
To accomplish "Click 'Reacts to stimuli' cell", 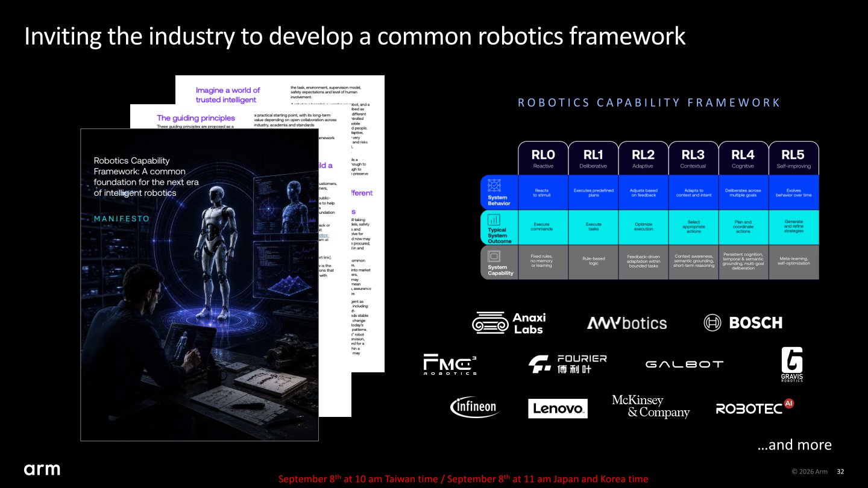I will (543, 192).
